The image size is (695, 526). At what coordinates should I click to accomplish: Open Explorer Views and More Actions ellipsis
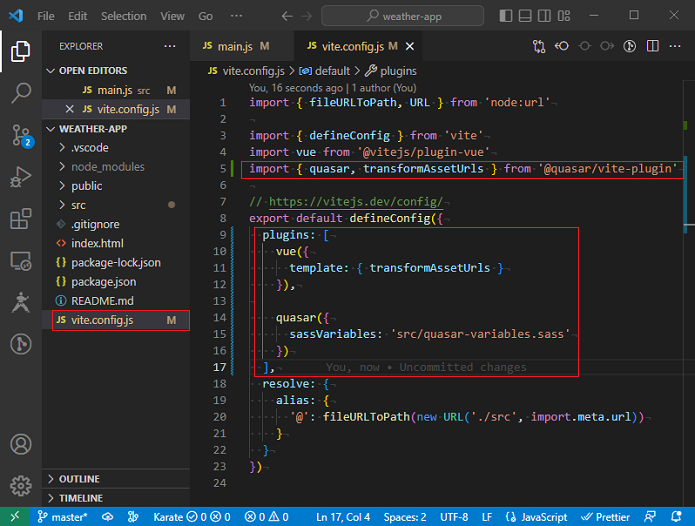click(170, 46)
